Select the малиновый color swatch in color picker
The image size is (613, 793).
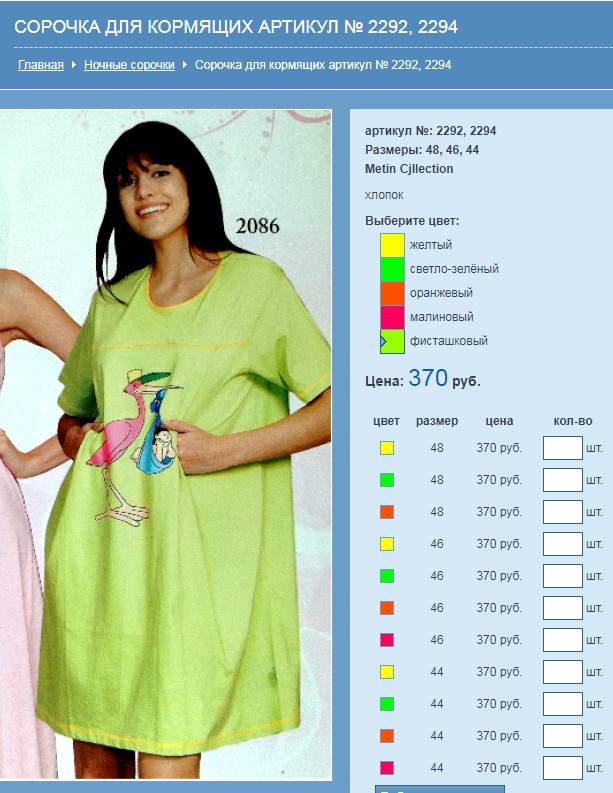click(392, 317)
